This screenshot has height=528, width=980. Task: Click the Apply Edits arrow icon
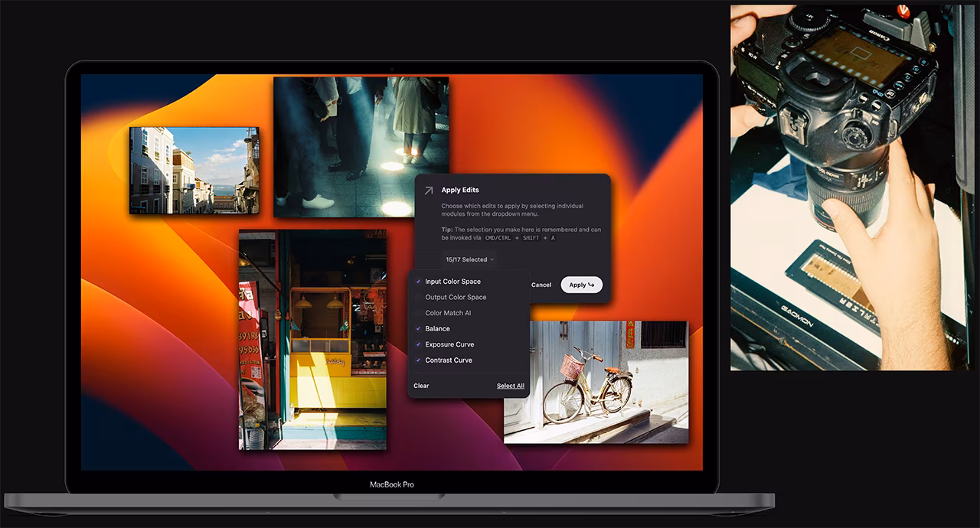click(428, 191)
